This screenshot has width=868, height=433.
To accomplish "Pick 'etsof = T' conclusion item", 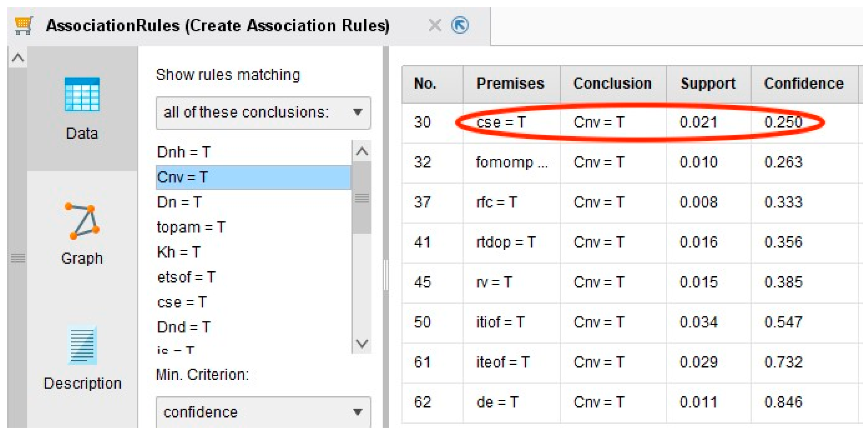I will 186,277.
